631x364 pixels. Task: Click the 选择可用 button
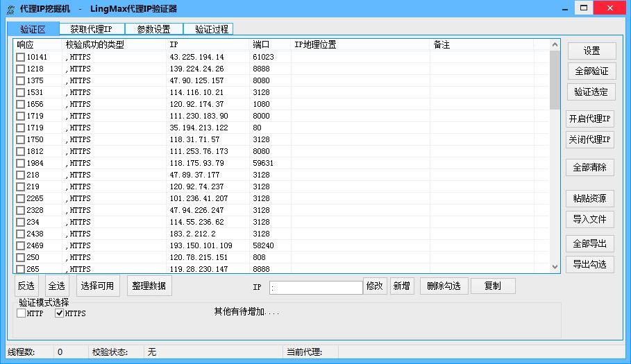click(x=97, y=286)
